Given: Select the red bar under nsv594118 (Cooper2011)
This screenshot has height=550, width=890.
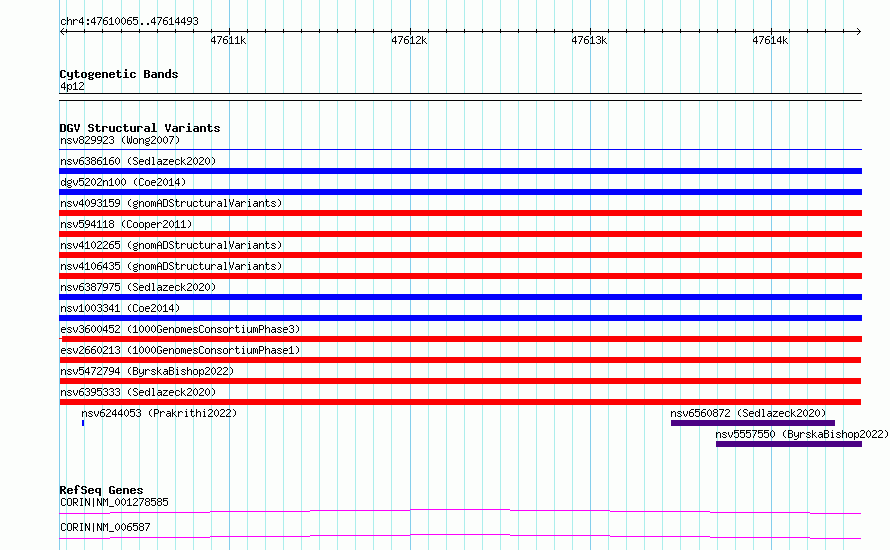Looking at the screenshot, I should tap(460, 234).
